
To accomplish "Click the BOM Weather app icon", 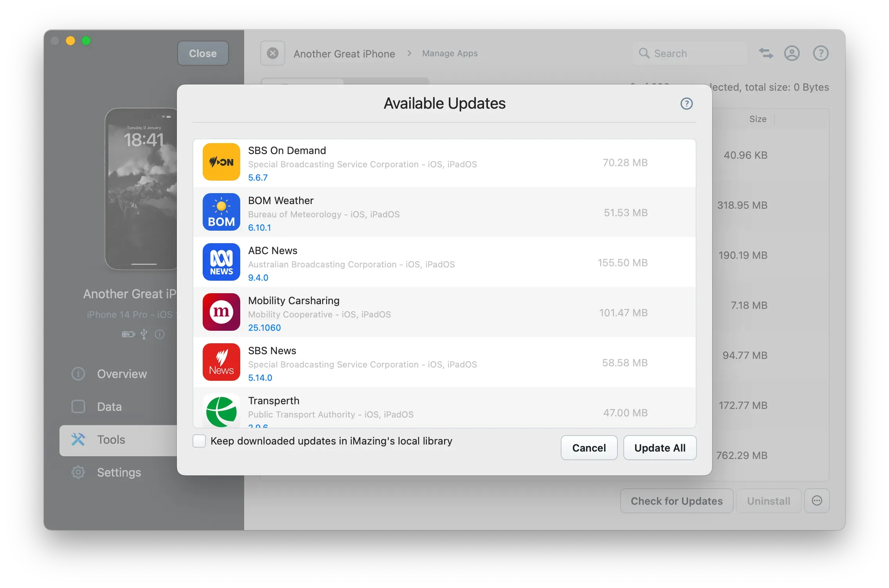I will [x=221, y=212].
